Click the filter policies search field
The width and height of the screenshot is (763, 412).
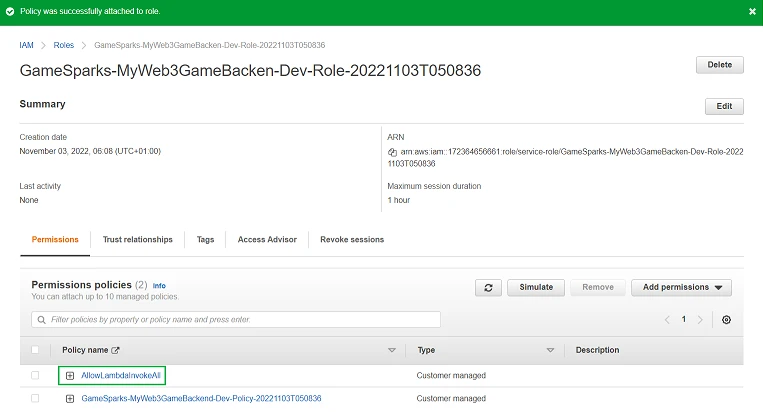click(240, 320)
